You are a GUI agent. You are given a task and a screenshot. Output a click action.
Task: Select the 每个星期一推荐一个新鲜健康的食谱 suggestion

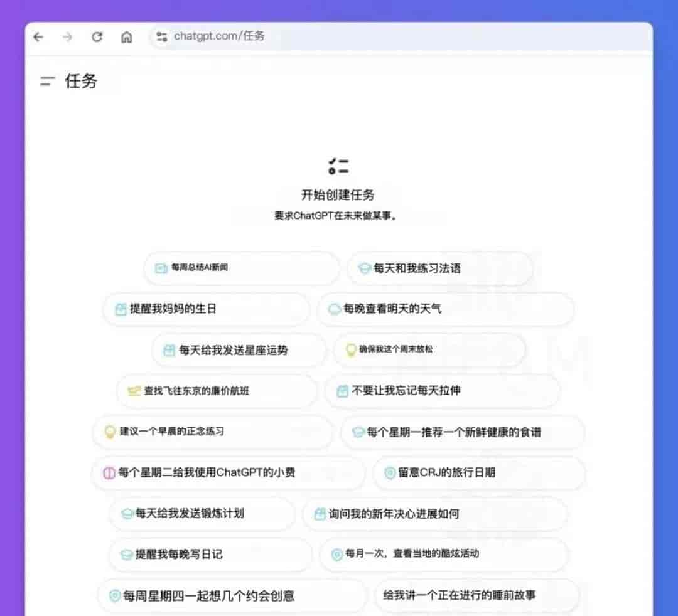click(463, 432)
